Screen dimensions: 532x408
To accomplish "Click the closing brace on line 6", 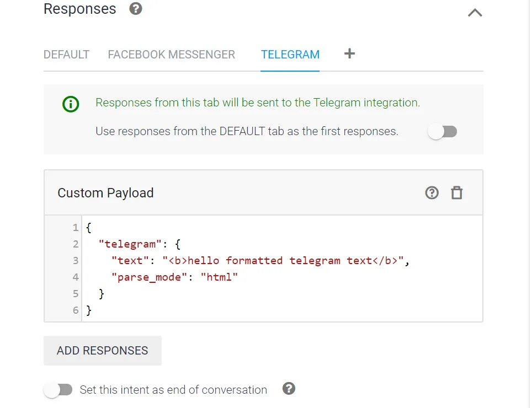I will click(89, 310).
